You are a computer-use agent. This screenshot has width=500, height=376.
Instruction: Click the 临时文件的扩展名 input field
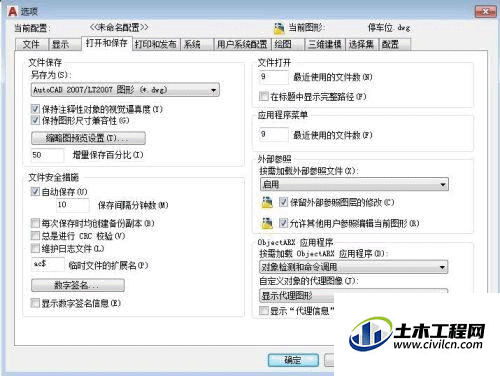(x=47, y=264)
